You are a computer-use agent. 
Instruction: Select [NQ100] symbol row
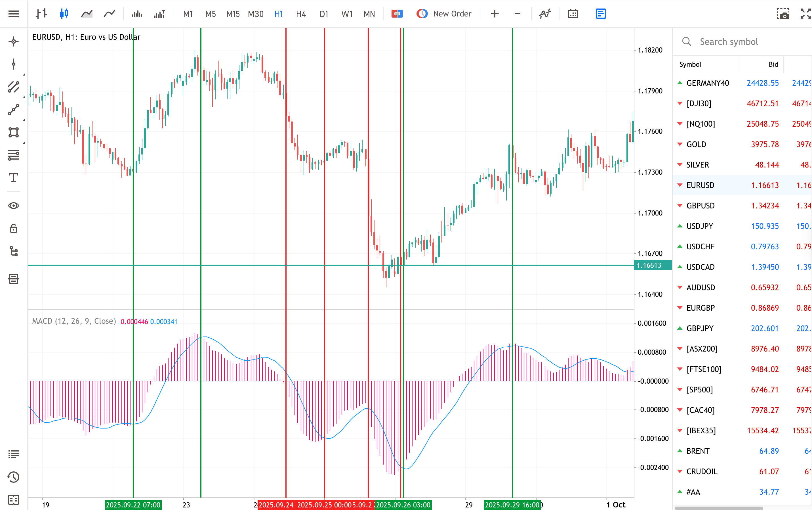tap(742, 124)
